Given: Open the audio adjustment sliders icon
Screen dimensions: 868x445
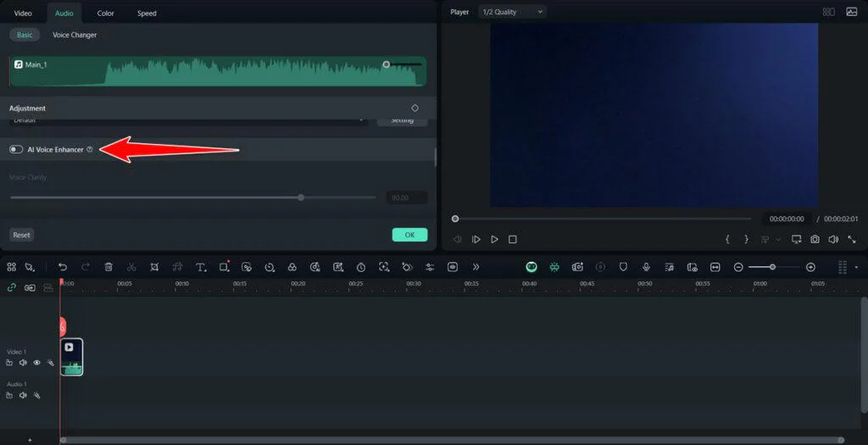Looking at the screenshot, I should click(430, 267).
